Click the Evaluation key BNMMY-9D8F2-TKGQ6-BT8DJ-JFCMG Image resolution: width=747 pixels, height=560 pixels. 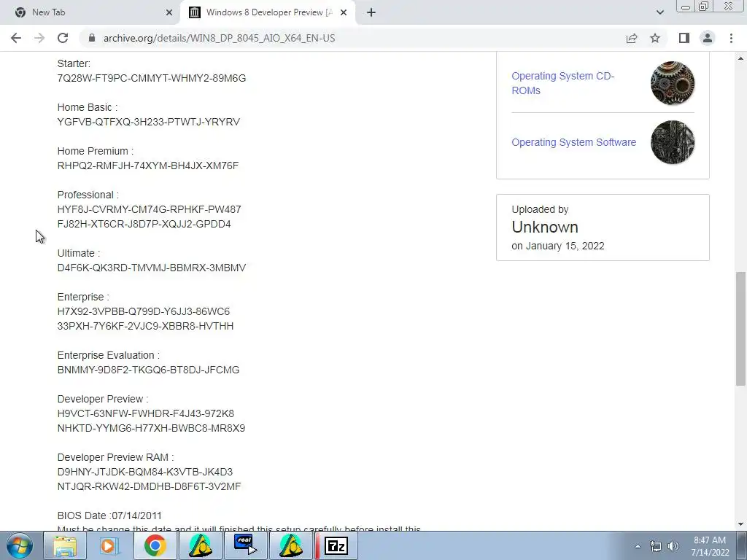coord(148,370)
